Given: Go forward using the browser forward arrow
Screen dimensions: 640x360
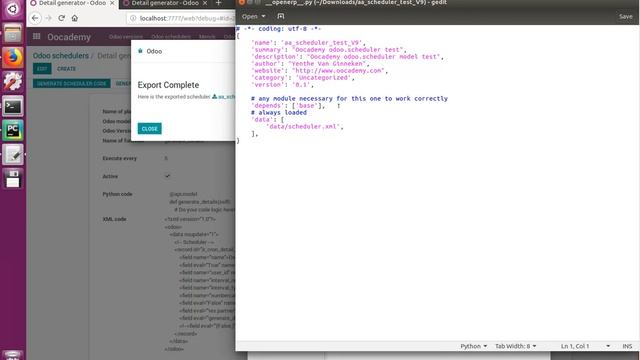Looking at the screenshot, I should click(x=48, y=18).
